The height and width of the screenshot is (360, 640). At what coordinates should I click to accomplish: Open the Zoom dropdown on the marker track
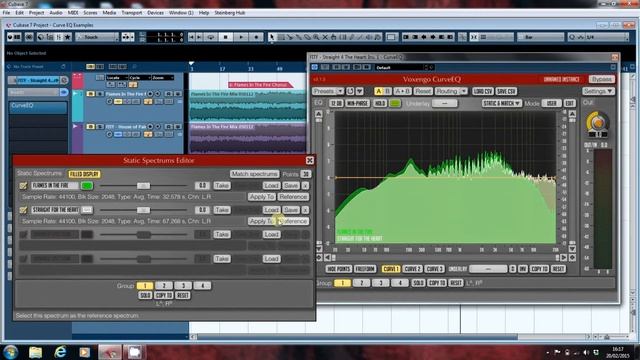[x=163, y=78]
